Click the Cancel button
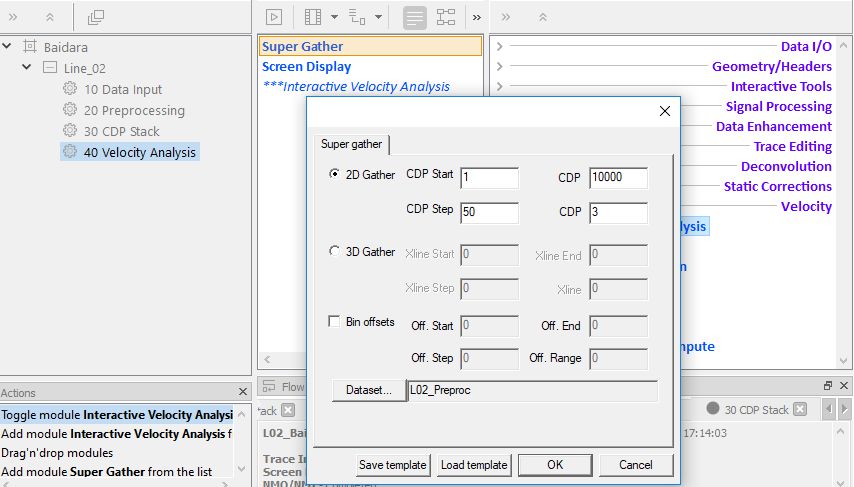 (636, 465)
